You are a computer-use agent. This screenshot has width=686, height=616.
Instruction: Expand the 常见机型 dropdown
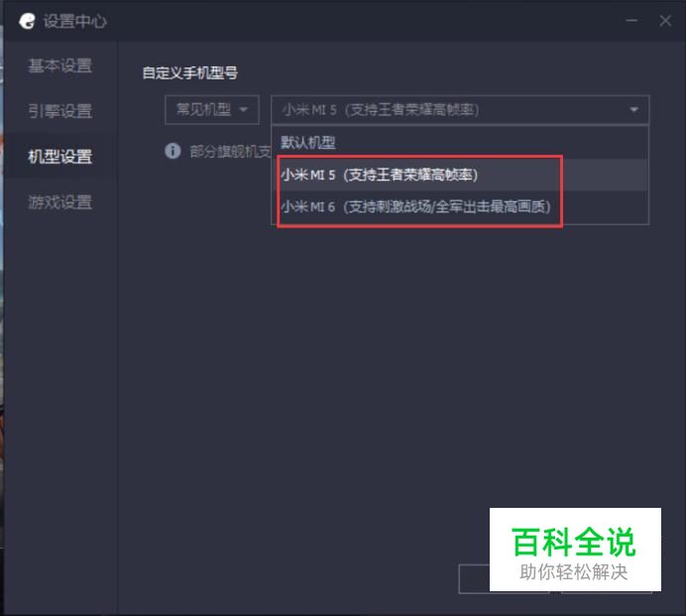click(212, 109)
